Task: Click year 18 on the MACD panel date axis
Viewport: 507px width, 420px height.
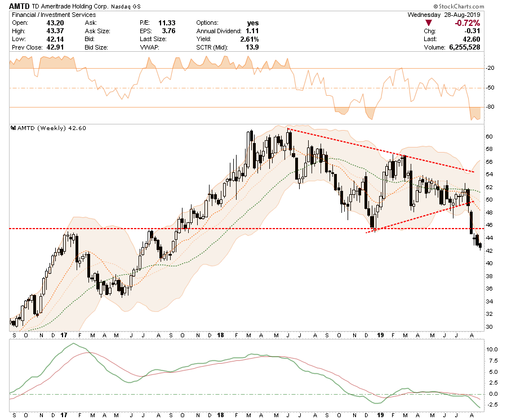Action: point(220,415)
